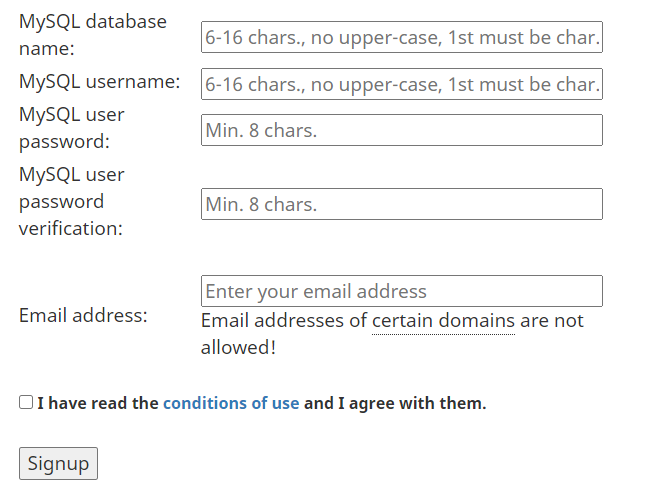652x498 pixels.
Task: Click the 'and I agree with them.' text
Action: pyautogui.click(x=395, y=403)
